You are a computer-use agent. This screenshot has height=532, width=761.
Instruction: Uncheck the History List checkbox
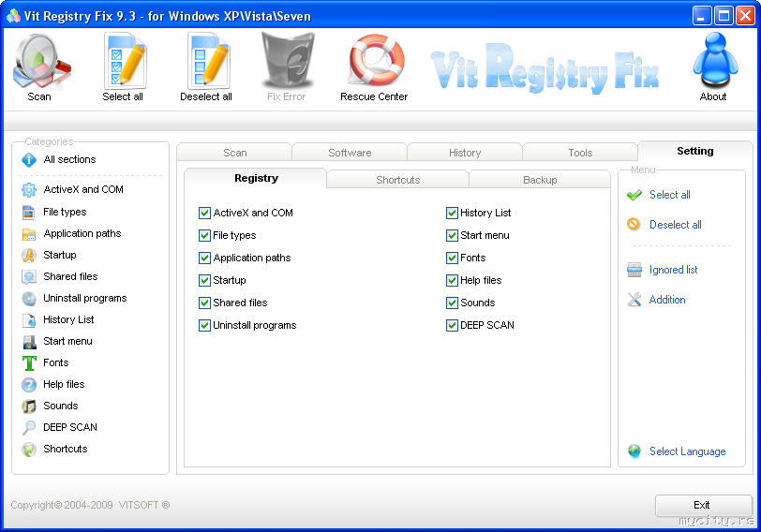452,213
